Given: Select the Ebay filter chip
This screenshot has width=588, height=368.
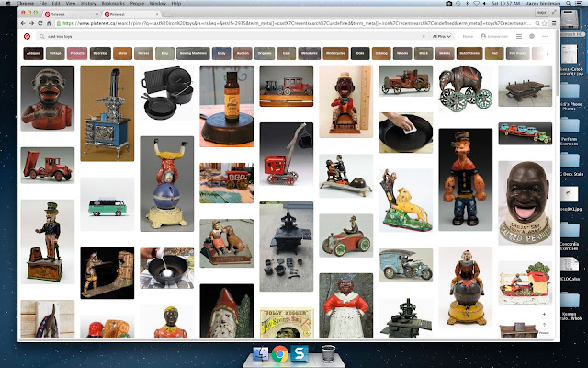Looking at the screenshot, I should coord(221,53).
